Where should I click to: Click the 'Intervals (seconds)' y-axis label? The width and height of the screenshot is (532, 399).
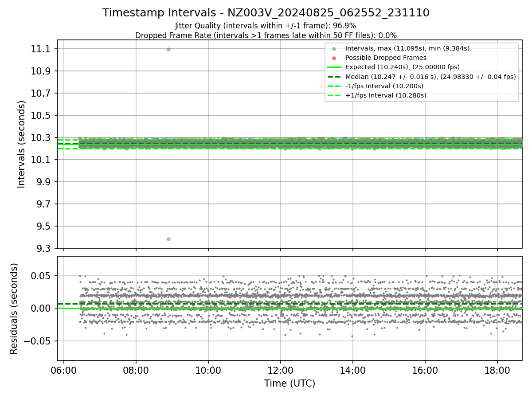[x=22, y=144]
